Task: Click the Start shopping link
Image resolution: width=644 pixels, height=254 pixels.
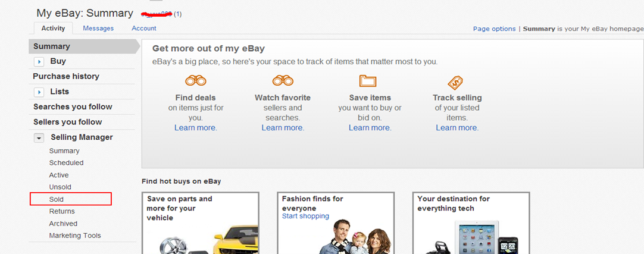Action: point(305,216)
